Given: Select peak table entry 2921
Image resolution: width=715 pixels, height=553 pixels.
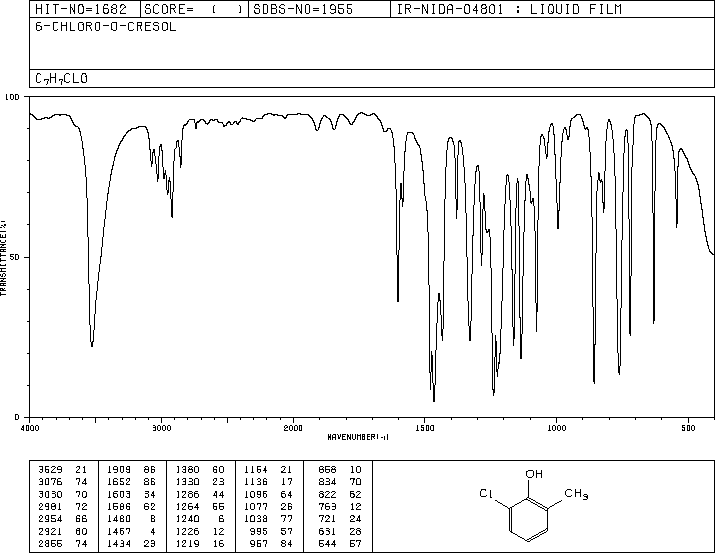Looking at the screenshot, I should [x=50, y=531].
